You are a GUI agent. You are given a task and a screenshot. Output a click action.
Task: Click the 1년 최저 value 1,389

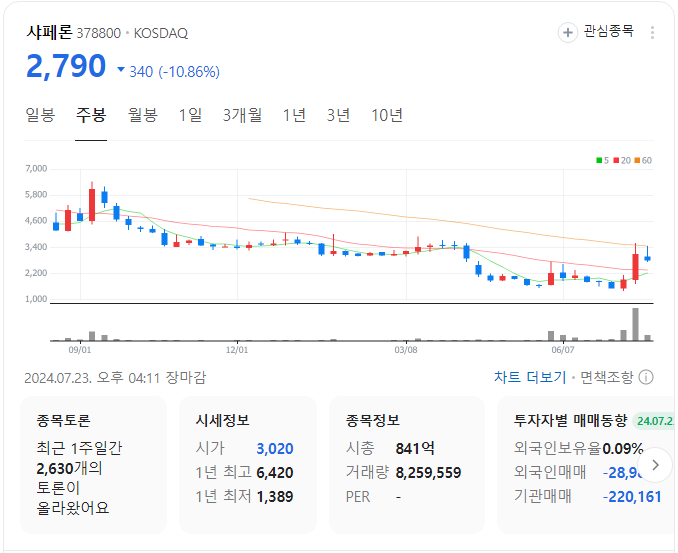(275, 497)
